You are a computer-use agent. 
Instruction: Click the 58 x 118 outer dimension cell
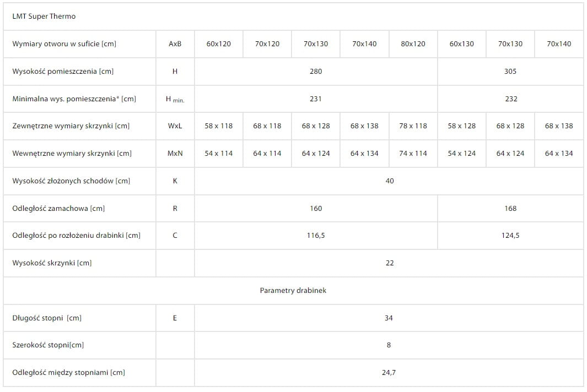point(218,126)
